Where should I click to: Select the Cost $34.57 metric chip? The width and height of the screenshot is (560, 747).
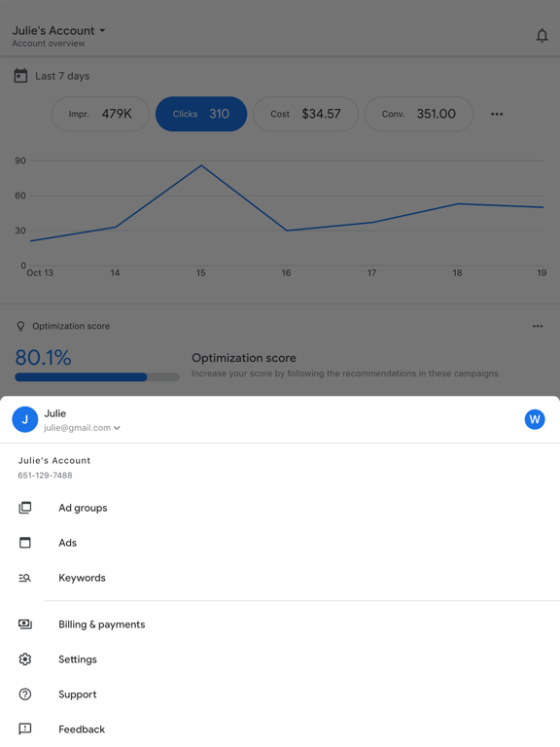click(x=305, y=114)
